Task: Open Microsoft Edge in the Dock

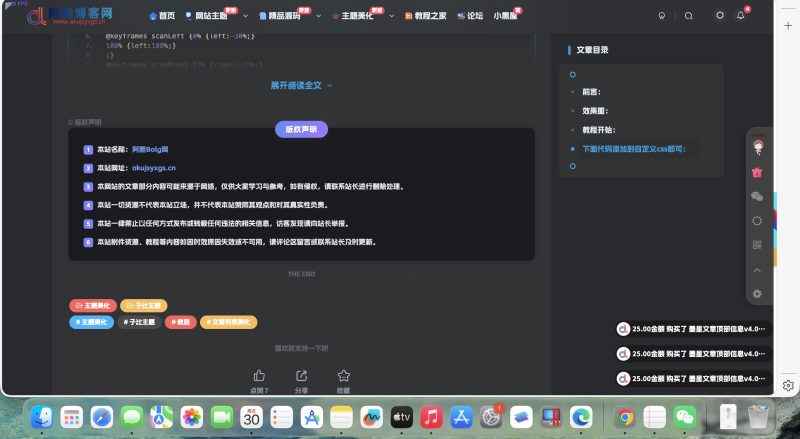Action: 581,417
